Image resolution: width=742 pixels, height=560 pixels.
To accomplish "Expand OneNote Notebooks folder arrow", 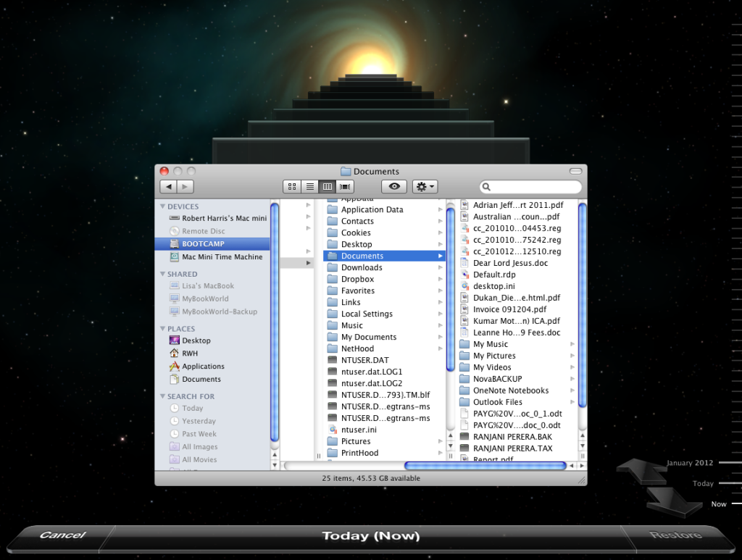I will point(572,390).
